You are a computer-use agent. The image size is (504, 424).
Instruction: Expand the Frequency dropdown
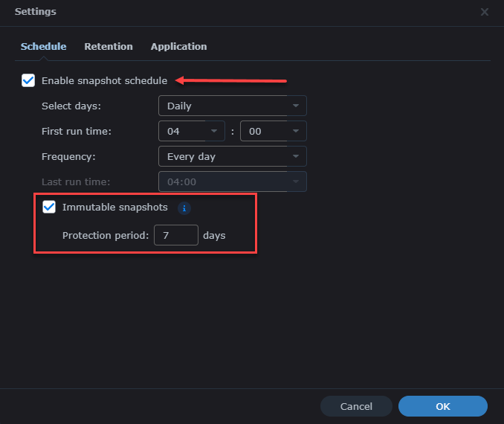pos(232,156)
